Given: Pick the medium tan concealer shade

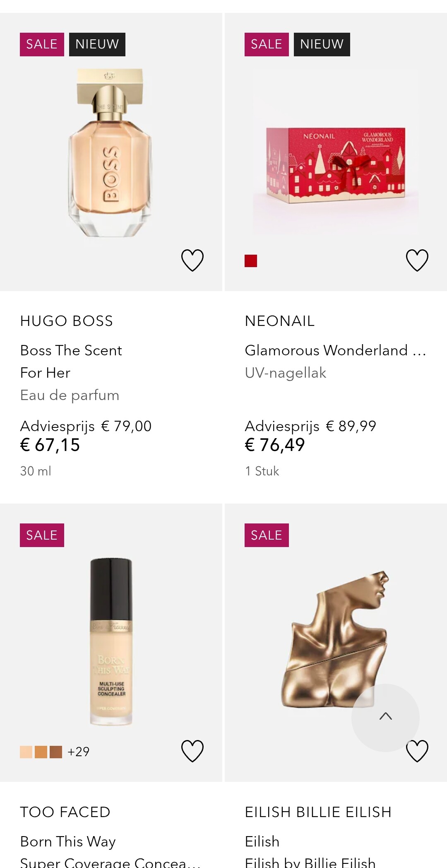Looking at the screenshot, I should [x=41, y=752].
